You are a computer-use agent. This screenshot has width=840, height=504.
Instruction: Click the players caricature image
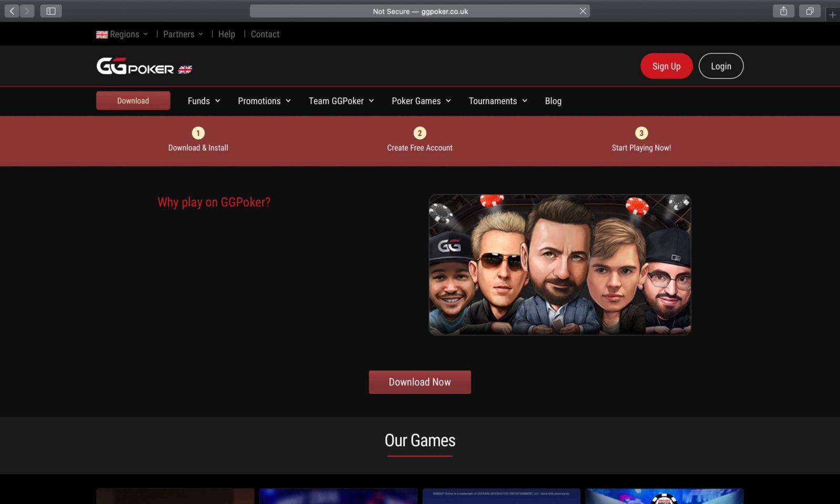560,264
